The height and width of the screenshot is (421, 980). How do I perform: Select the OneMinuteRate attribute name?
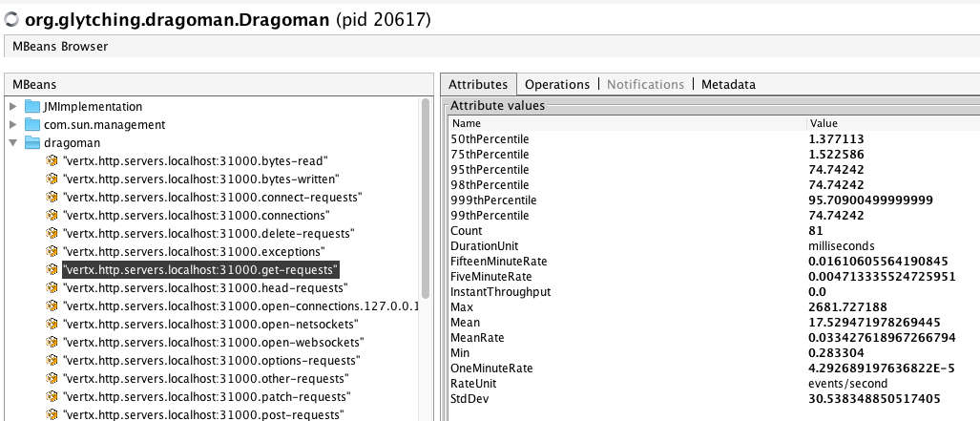coord(491,368)
